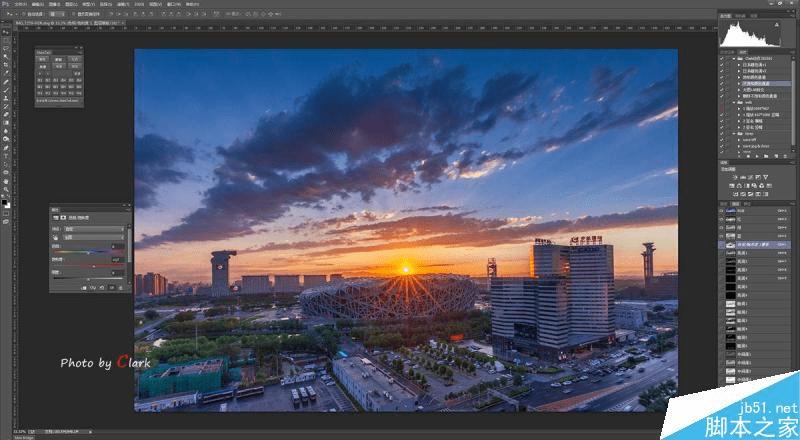This screenshot has width=800, height=440.
Task: Toggle visibility of the Green channel
Action: pyautogui.click(x=721, y=228)
